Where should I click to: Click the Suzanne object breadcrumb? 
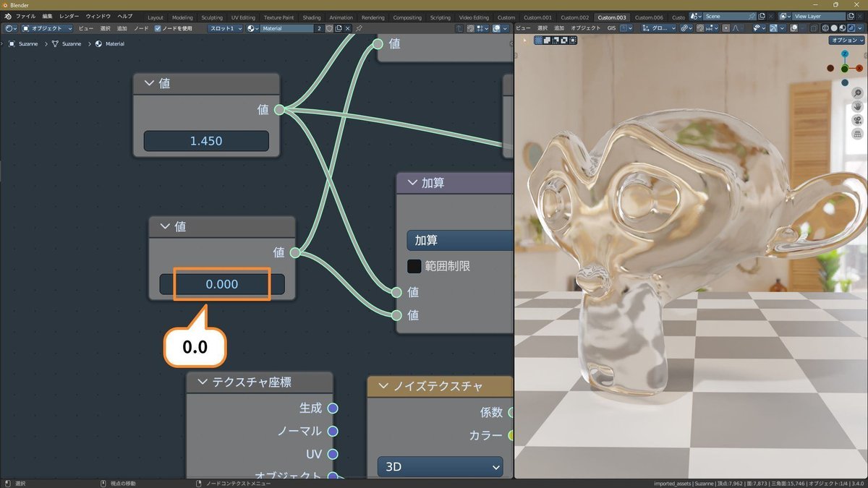(24, 44)
